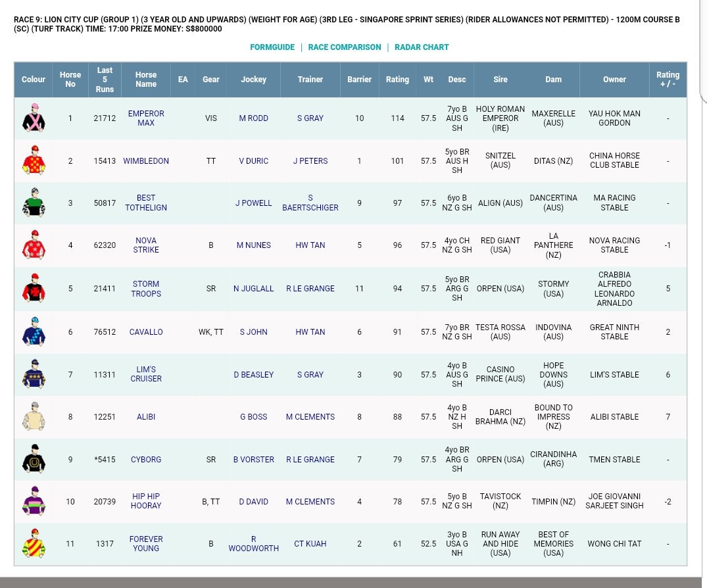Click Forever Young's jockey silks icon

coord(34,543)
